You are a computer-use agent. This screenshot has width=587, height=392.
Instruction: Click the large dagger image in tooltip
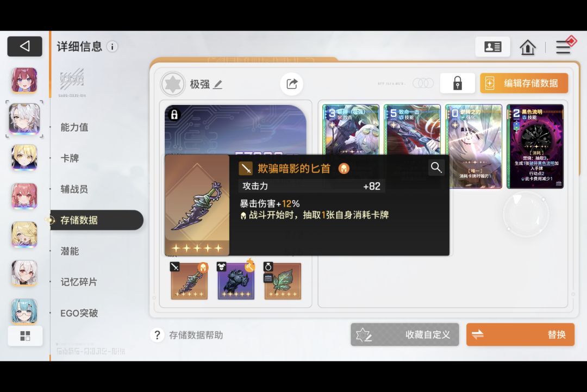tap(197, 205)
